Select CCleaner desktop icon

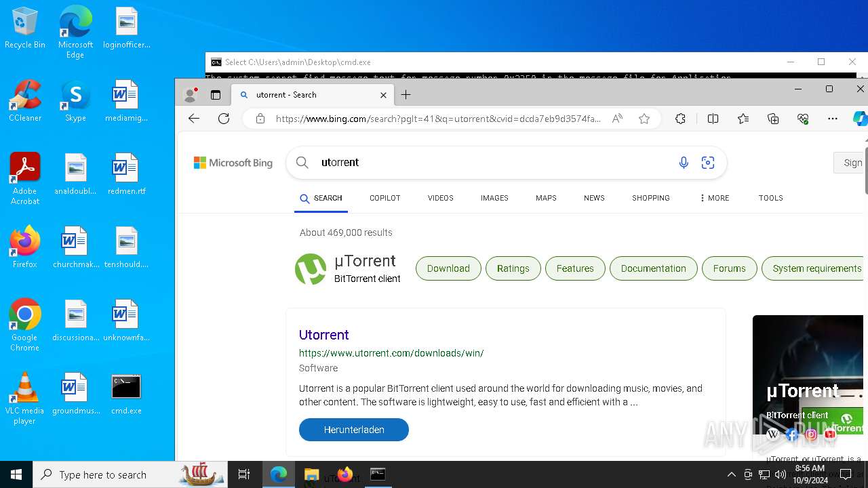(25, 102)
